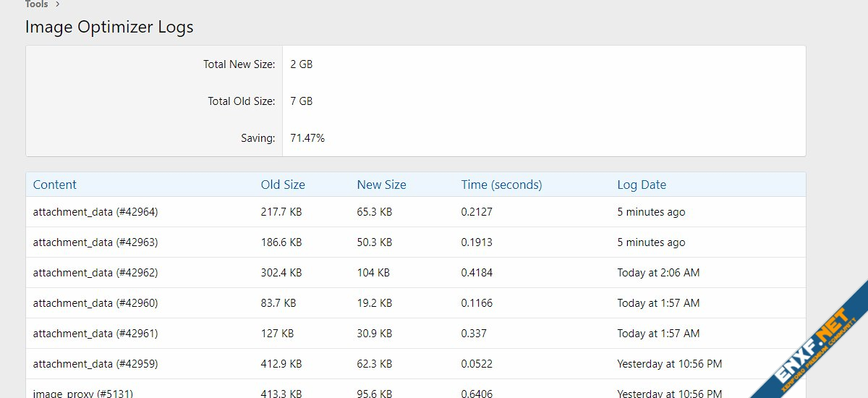The height and width of the screenshot is (398, 868).
Task: Select the attachment_data (#42961) entry
Action: coord(95,334)
